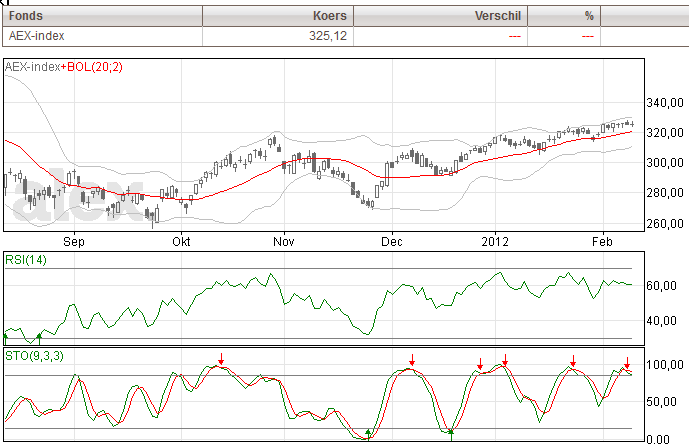The width and height of the screenshot is (689, 447).
Task: Click the Feb month axis label
Action: point(602,242)
